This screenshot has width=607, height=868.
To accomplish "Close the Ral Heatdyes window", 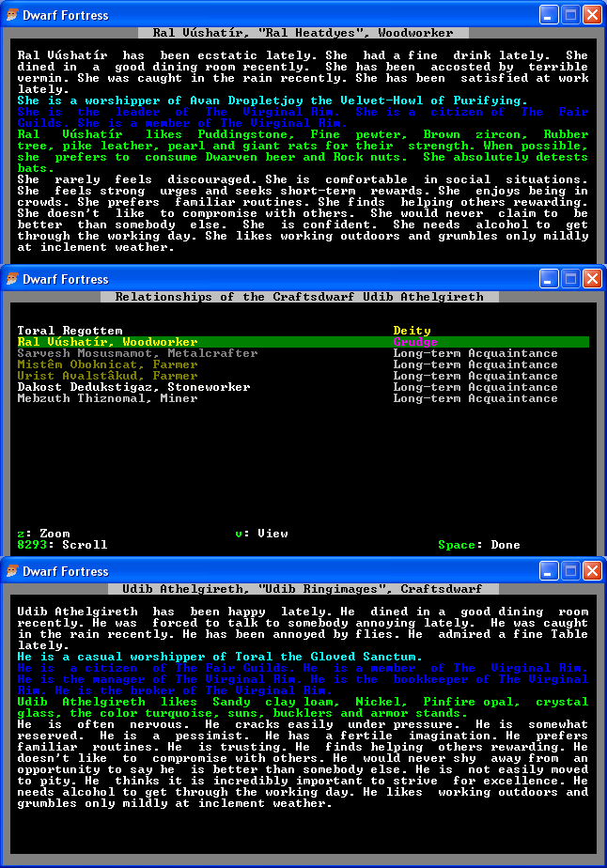I will pyautogui.click(x=592, y=15).
